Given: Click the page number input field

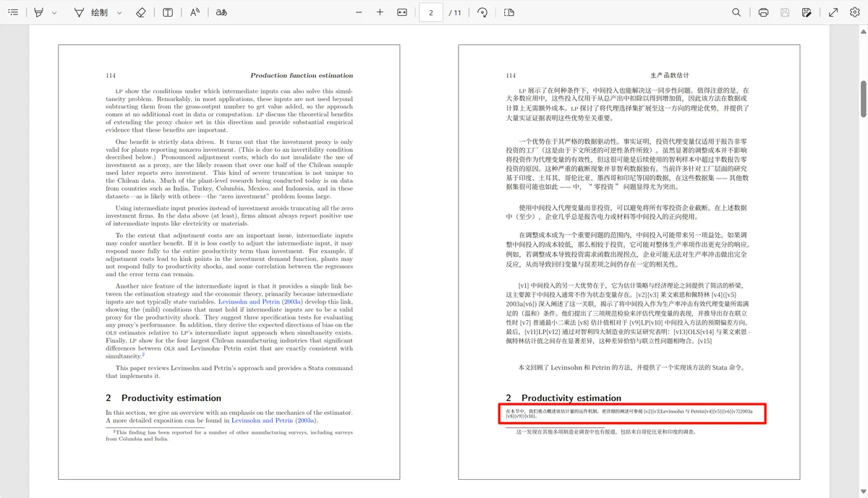Looking at the screenshot, I should click(x=431, y=12).
